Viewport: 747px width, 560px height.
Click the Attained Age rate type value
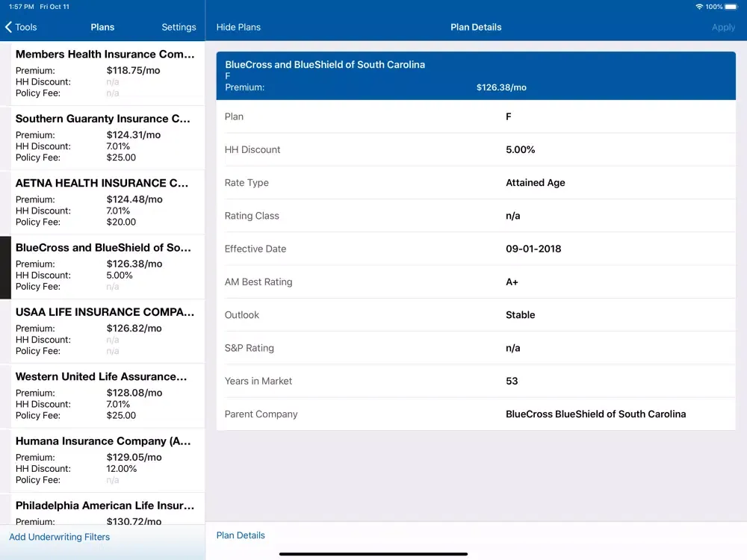pos(536,183)
